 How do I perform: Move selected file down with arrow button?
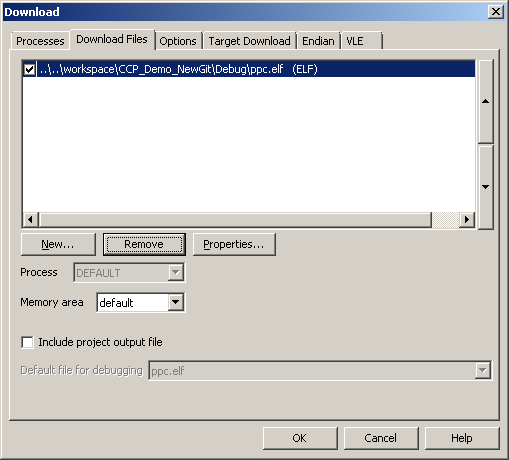coord(486,187)
